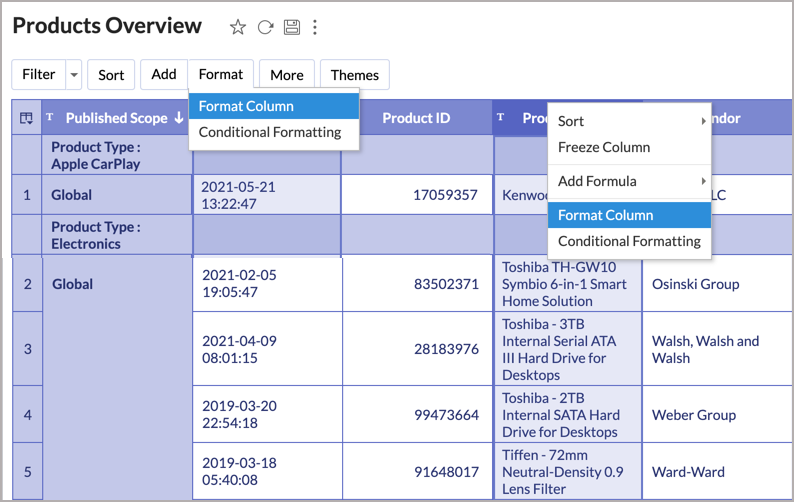Click the More toolbar button
This screenshot has height=502, width=794.
287,75
